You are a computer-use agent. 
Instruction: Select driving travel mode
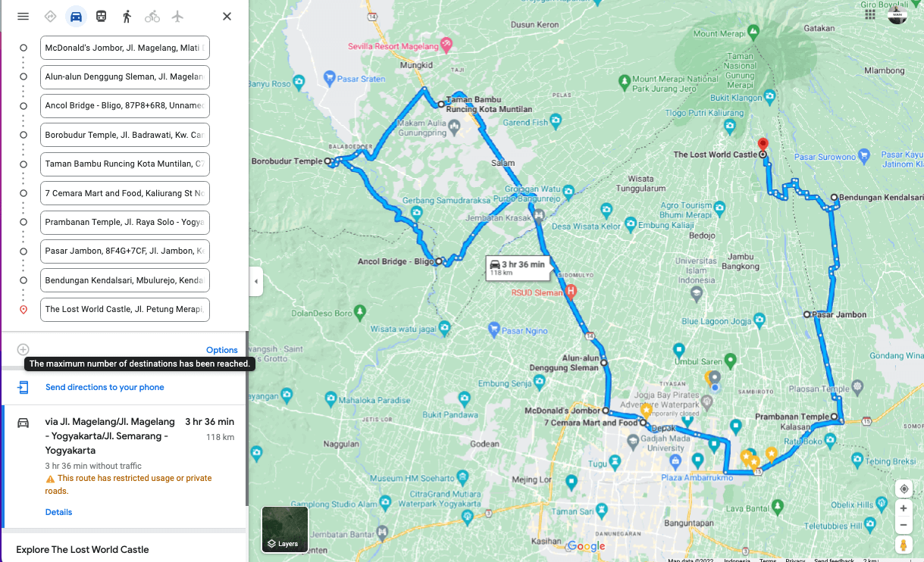click(76, 17)
